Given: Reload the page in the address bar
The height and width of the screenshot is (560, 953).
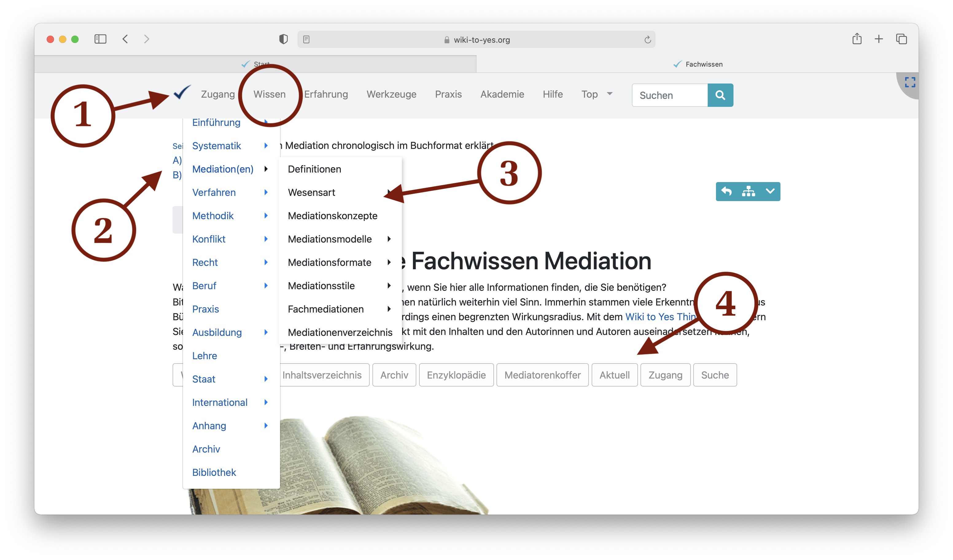Looking at the screenshot, I should 648,40.
